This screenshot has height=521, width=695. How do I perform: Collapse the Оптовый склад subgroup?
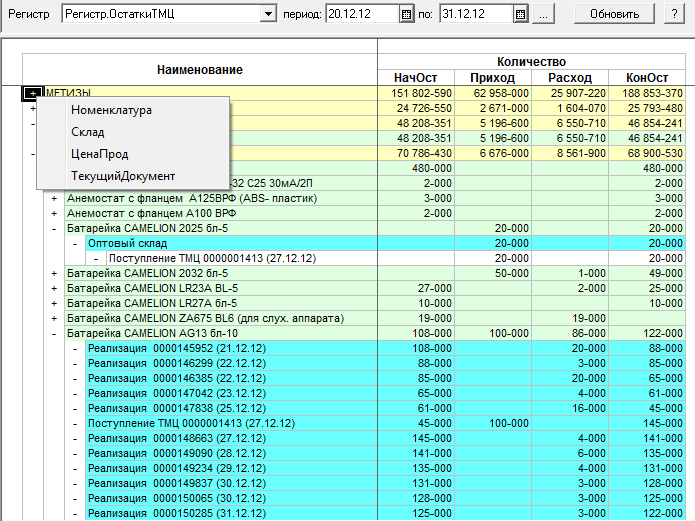(75, 243)
